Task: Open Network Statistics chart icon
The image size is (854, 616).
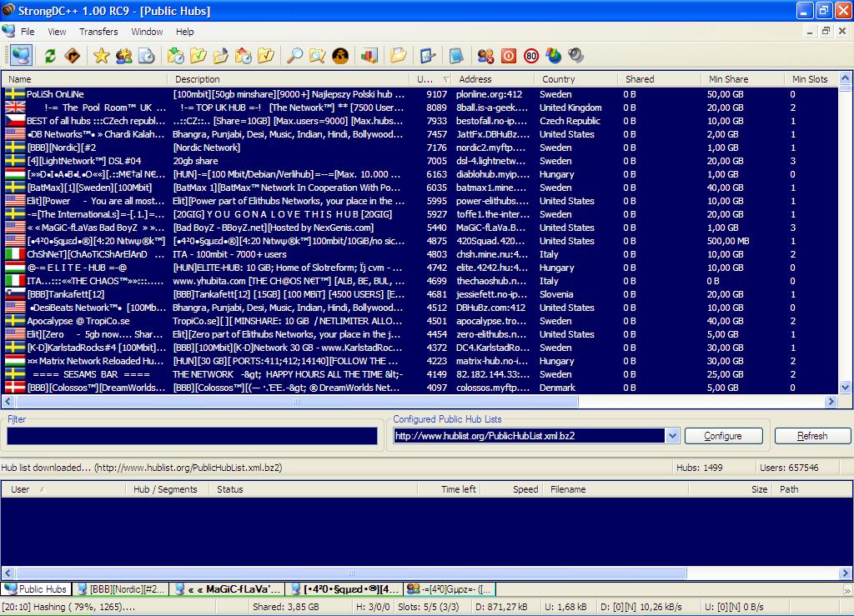Action: [369, 56]
